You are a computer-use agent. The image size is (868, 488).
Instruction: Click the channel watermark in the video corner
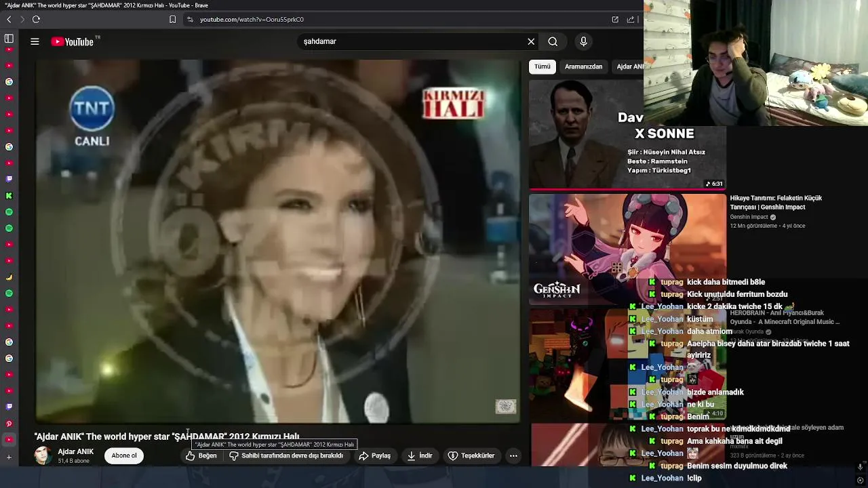(x=505, y=407)
